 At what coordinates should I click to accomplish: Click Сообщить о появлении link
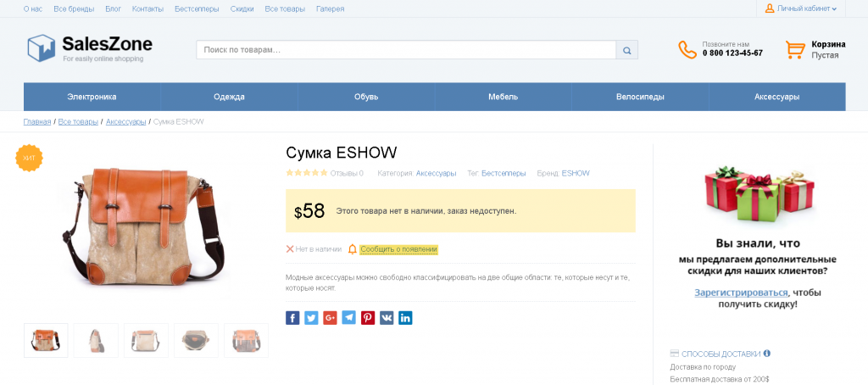(x=398, y=249)
